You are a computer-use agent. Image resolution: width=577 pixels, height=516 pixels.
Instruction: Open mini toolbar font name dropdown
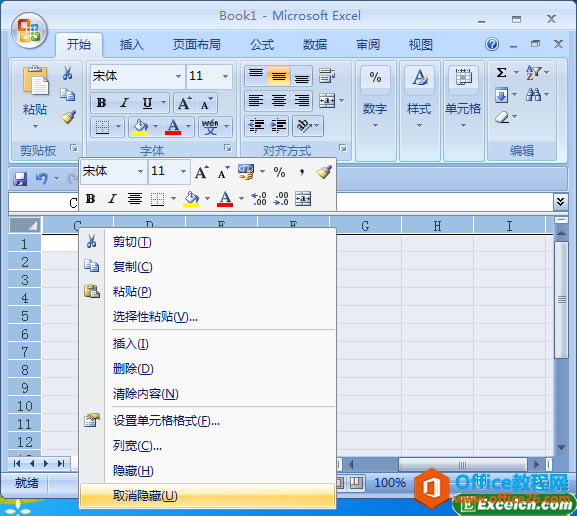[x=140, y=172]
